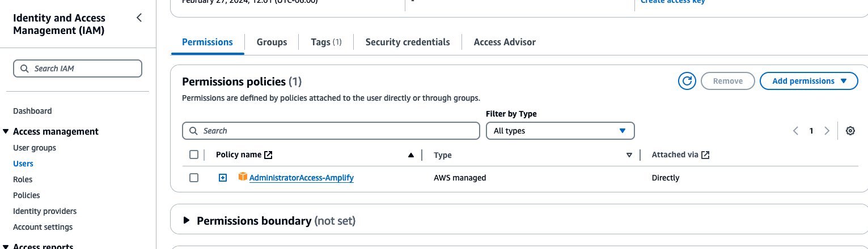Sort by Policy name ascending arrow
Image resolution: width=868 pixels, height=249 pixels.
click(x=411, y=155)
